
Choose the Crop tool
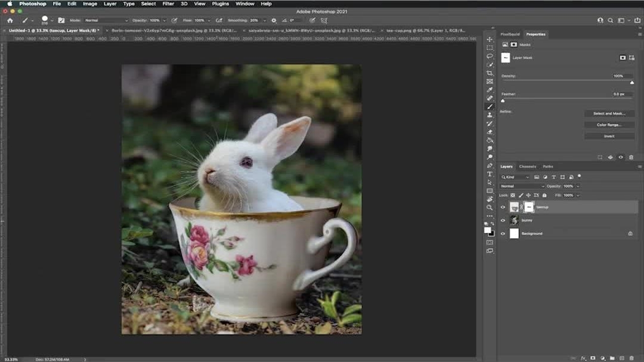(x=490, y=73)
